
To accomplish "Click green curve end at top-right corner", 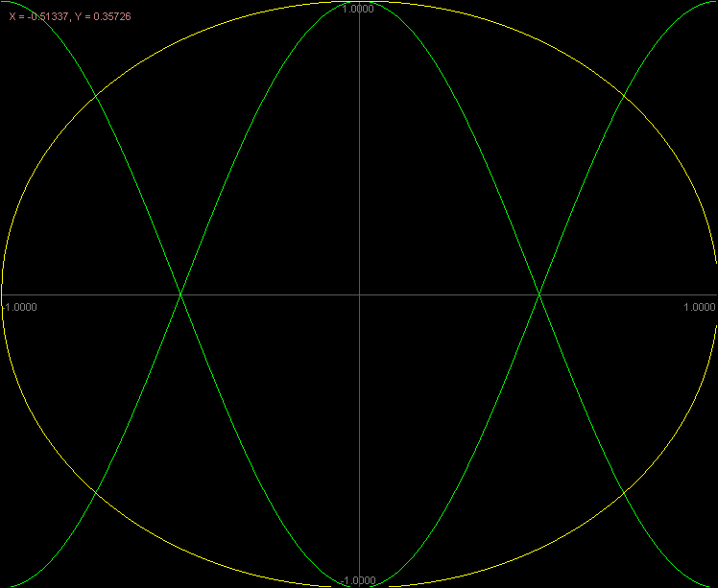I will pos(713,3).
